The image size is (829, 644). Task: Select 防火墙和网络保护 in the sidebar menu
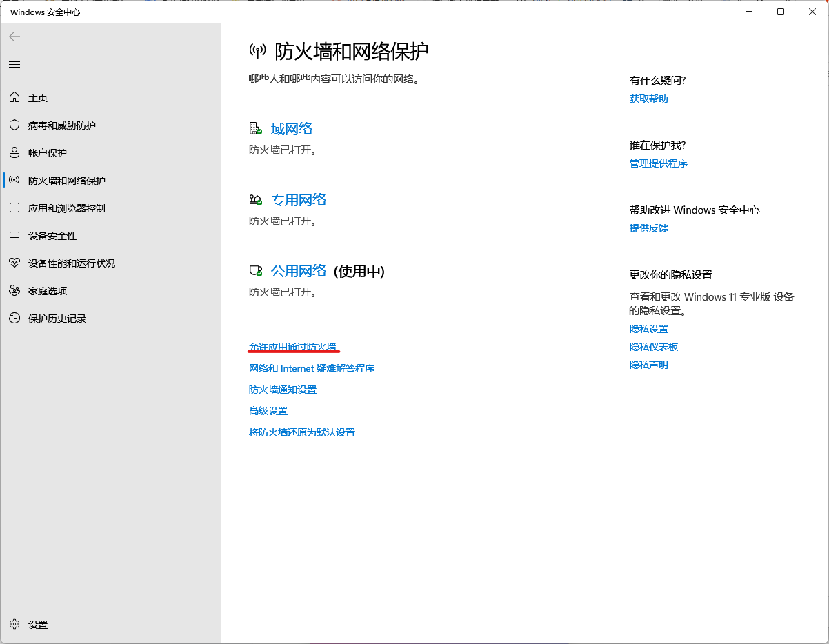click(x=66, y=181)
